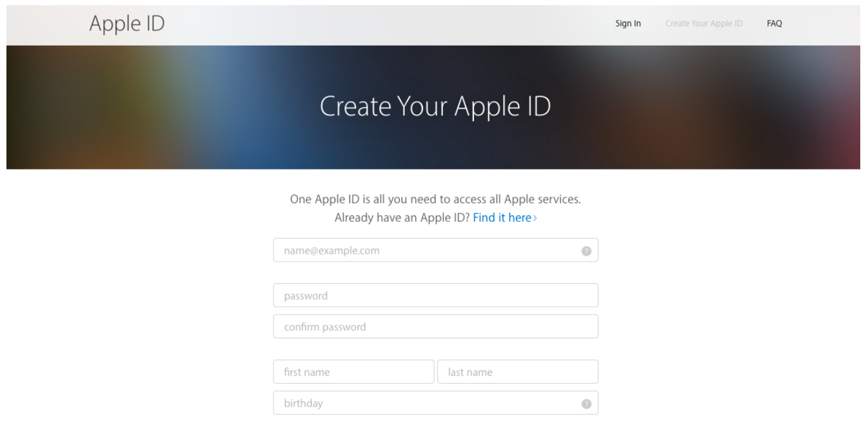Click into the password field
This screenshot has width=868, height=428.
pyautogui.click(x=436, y=295)
